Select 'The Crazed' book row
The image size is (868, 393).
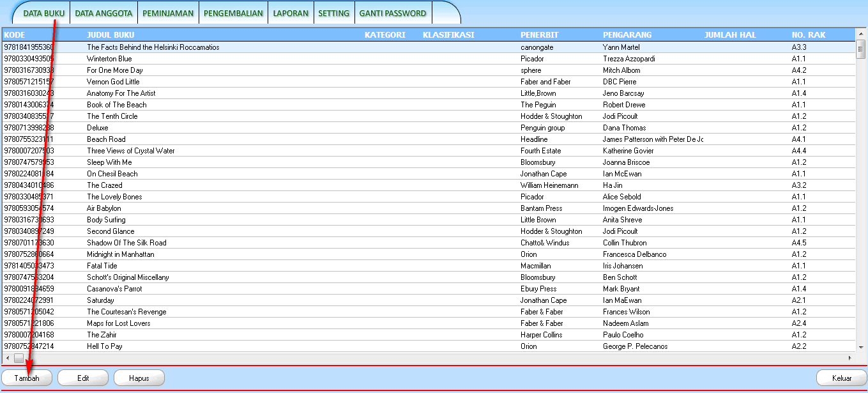429,185
